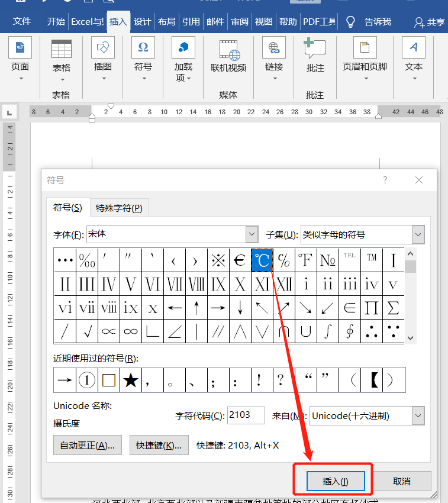Select the circled number ① recent symbol
The image size is (448, 503).
pyautogui.click(x=87, y=380)
